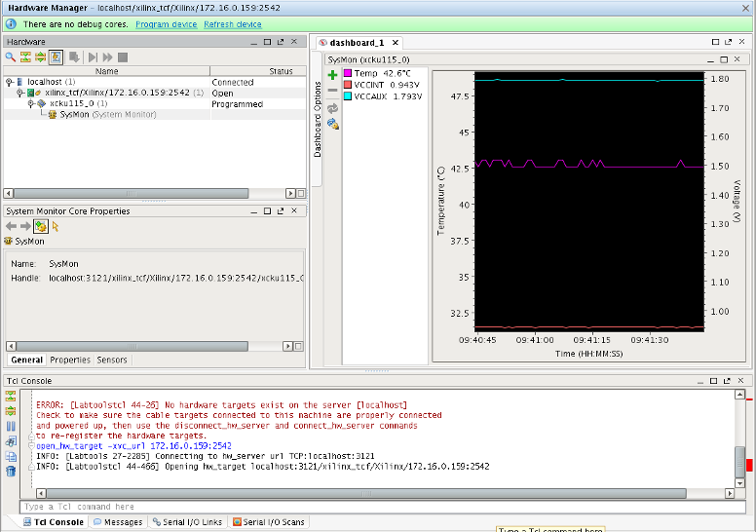Click the Tcl Console expand-all icon
Screen dimensions: 756x532
pos(11,411)
